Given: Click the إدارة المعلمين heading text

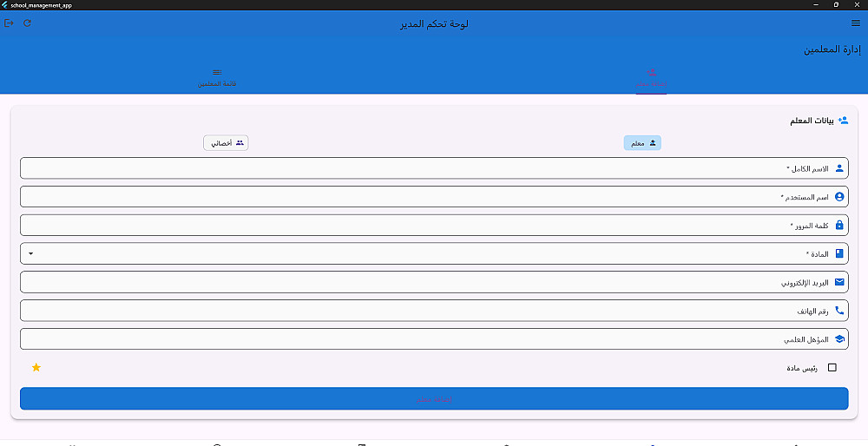Looking at the screenshot, I should pyautogui.click(x=832, y=49).
